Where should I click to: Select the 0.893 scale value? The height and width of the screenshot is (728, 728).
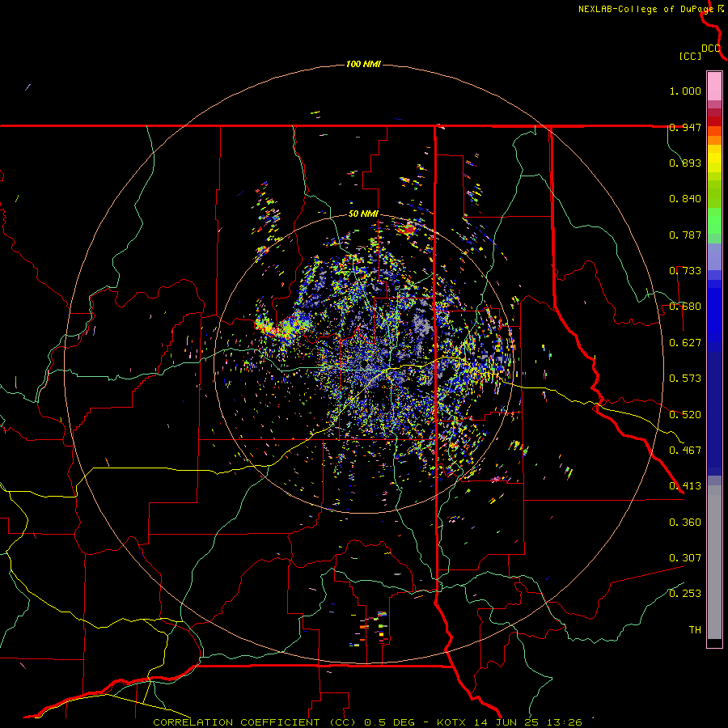(685, 163)
